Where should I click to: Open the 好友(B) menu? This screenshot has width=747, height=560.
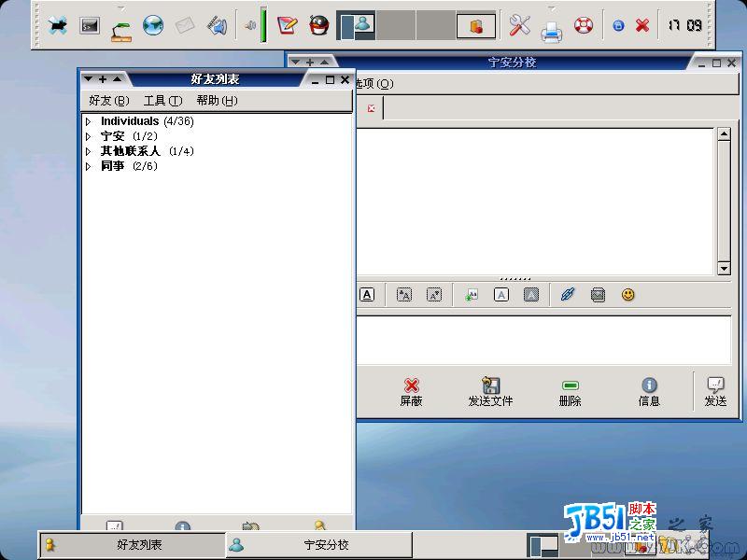pos(109,101)
